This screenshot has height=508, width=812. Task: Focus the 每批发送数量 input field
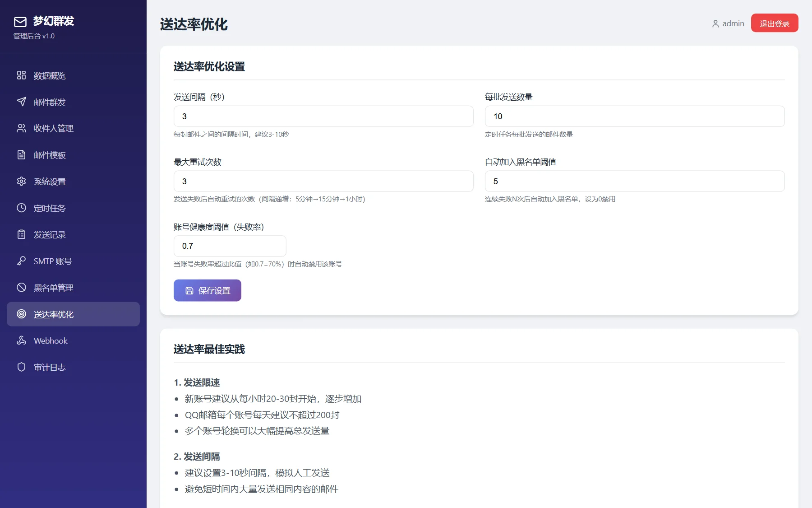pos(635,117)
